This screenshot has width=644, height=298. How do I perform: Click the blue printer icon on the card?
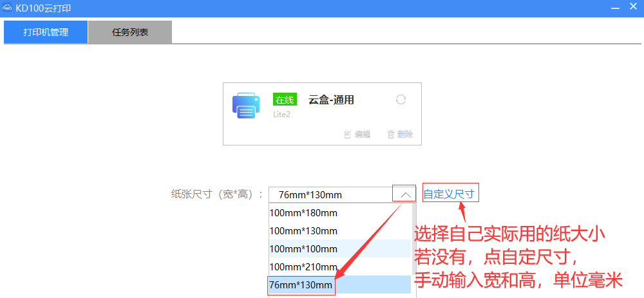pos(246,106)
